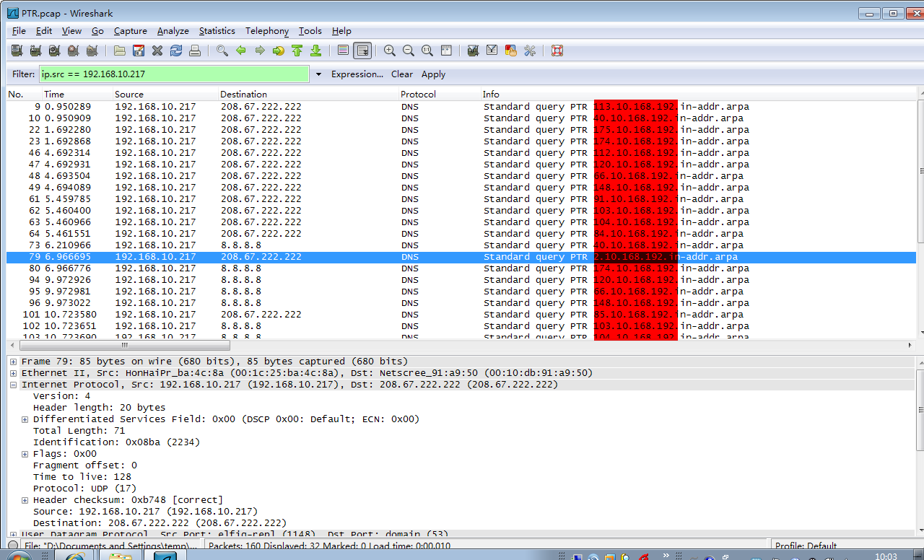Click inside the display filter text field
The width and height of the screenshot is (924, 560).
pyautogui.click(x=173, y=74)
